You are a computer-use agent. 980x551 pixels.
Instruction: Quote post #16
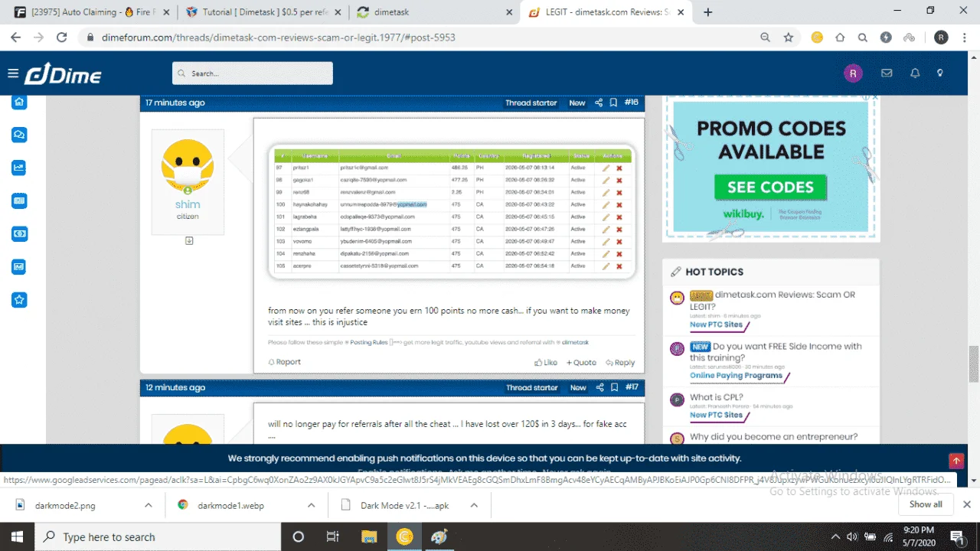(581, 363)
